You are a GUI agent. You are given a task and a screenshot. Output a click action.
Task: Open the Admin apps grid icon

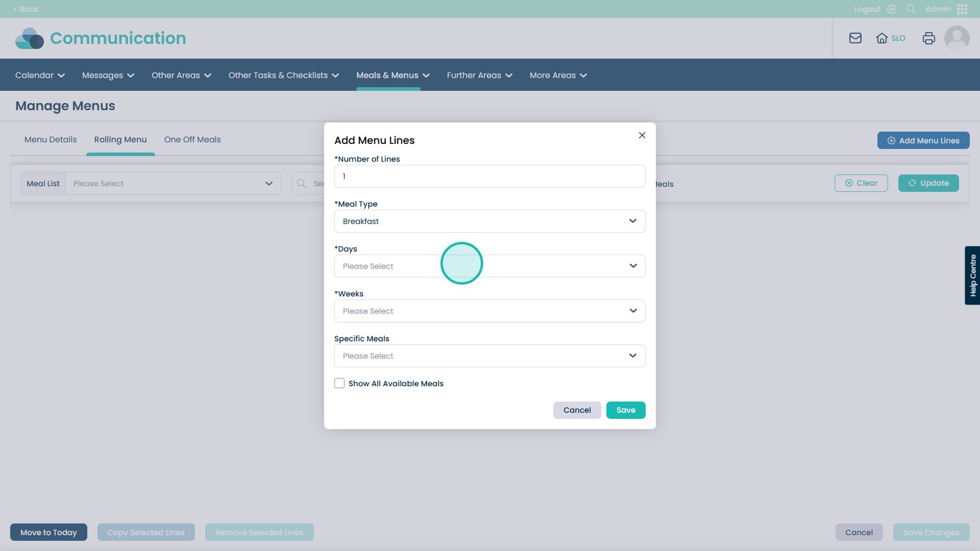tap(962, 9)
